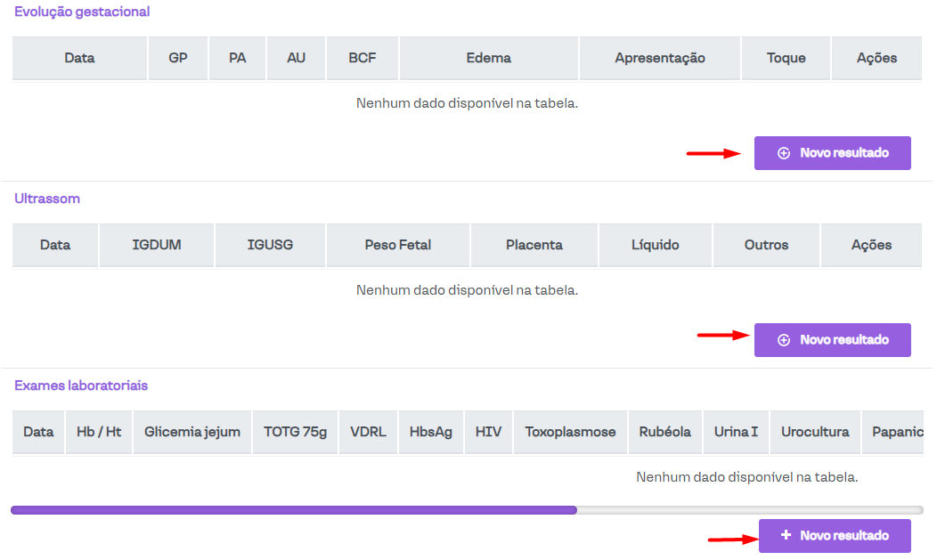Screen dimensions: 937x560
Task: Click plus-circle icon in Ultrassom Novo resultado
Action: tap(784, 340)
